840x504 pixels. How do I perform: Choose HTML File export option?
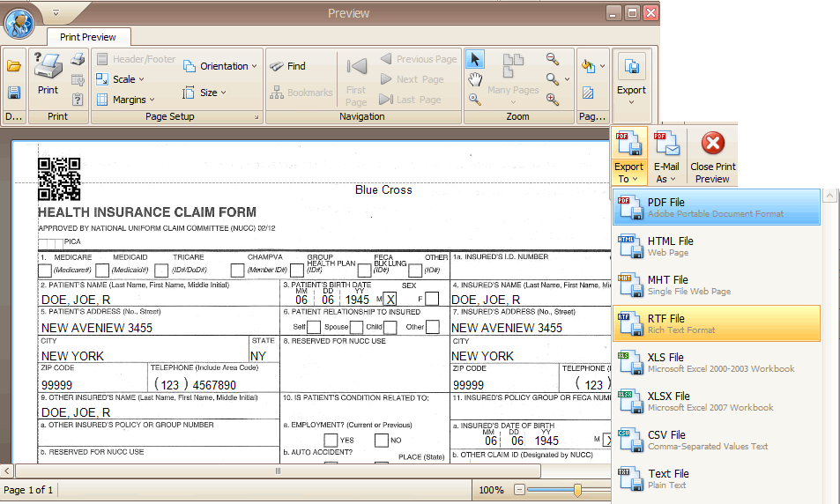pos(717,247)
